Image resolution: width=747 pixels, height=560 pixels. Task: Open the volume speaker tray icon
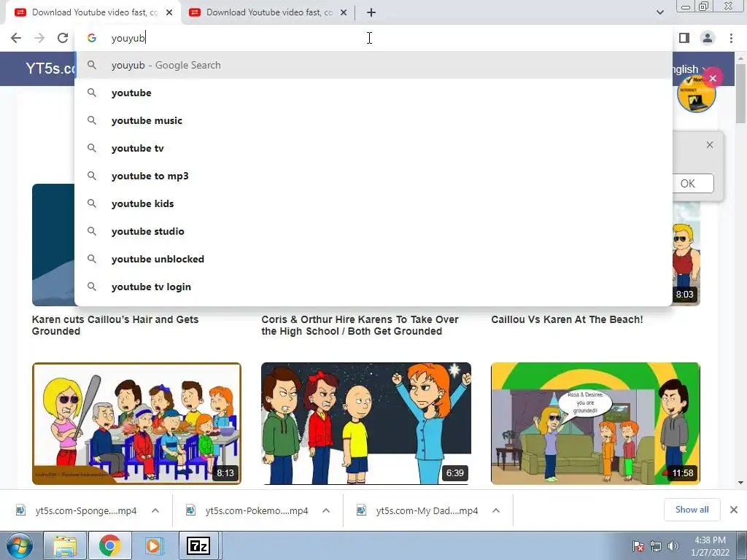(x=673, y=546)
